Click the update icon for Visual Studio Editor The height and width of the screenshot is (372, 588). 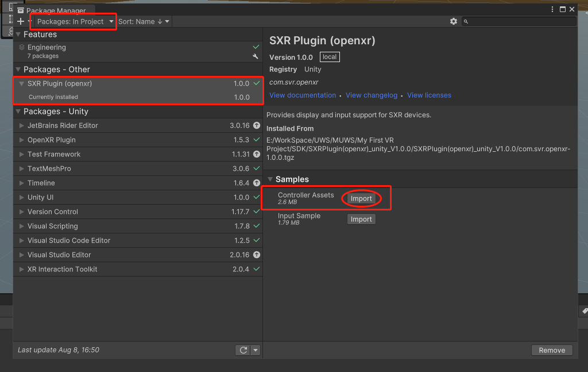point(256,255)
